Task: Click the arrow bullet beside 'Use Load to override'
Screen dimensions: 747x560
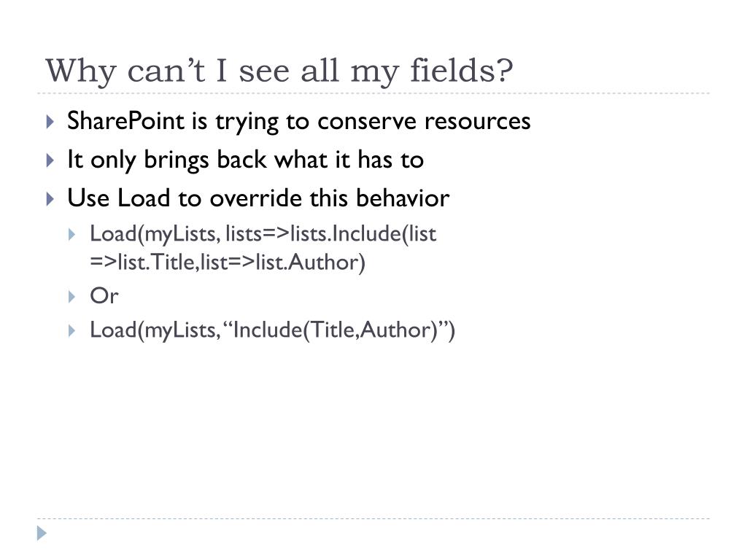Action: tap(50, 198)
